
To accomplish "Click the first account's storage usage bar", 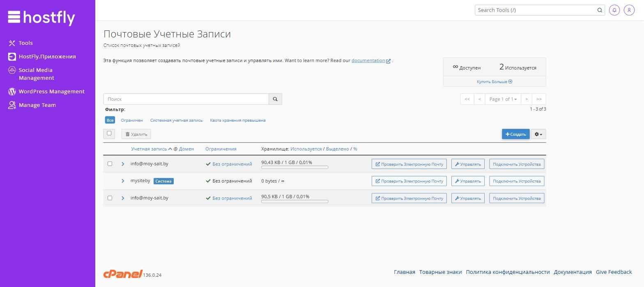I will pyautogui.click(x=295, y=167).
